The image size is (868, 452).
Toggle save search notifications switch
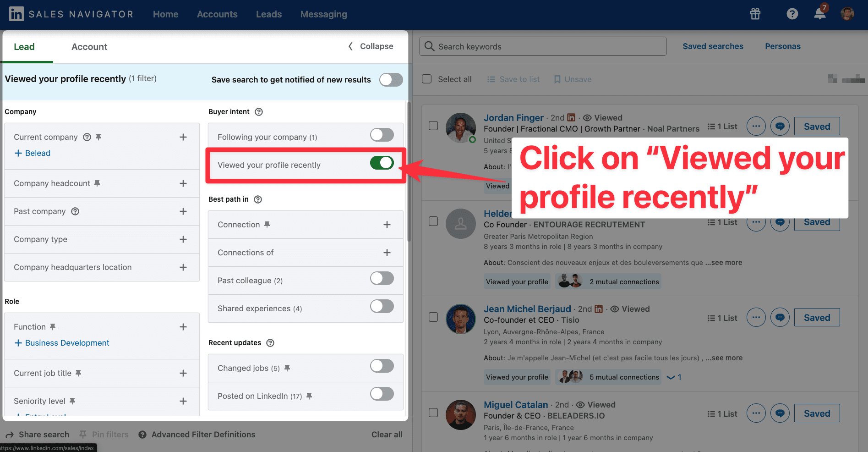point(391,80)
